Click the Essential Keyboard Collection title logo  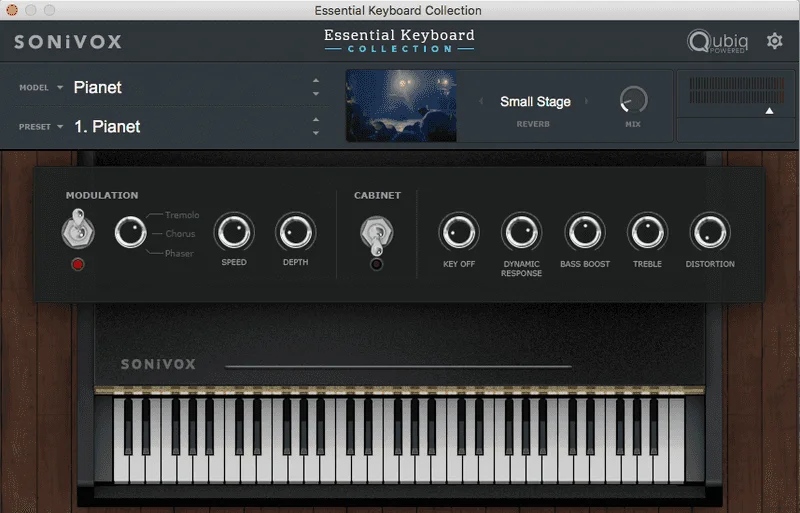(x=399, y=41)
